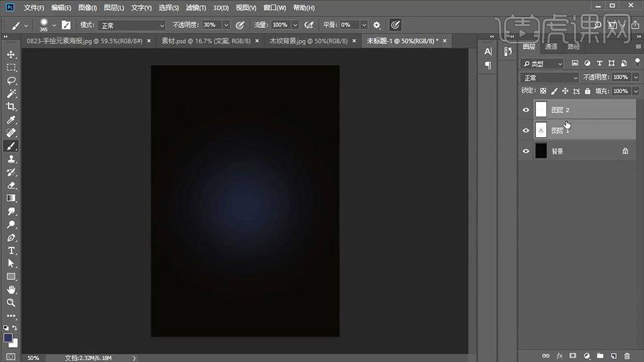Select the Horizontal Type tool

point(11,250)
